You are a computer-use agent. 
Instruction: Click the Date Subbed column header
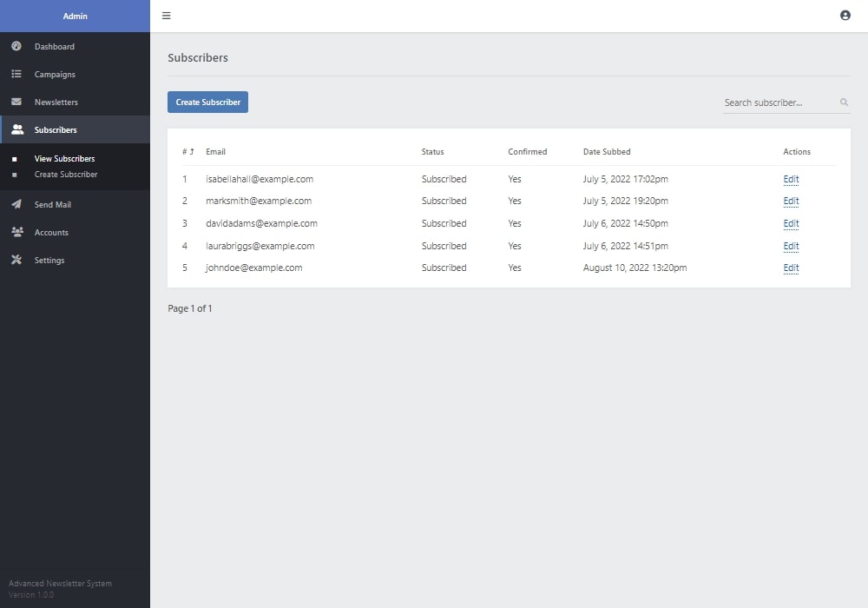click(606, 151)
